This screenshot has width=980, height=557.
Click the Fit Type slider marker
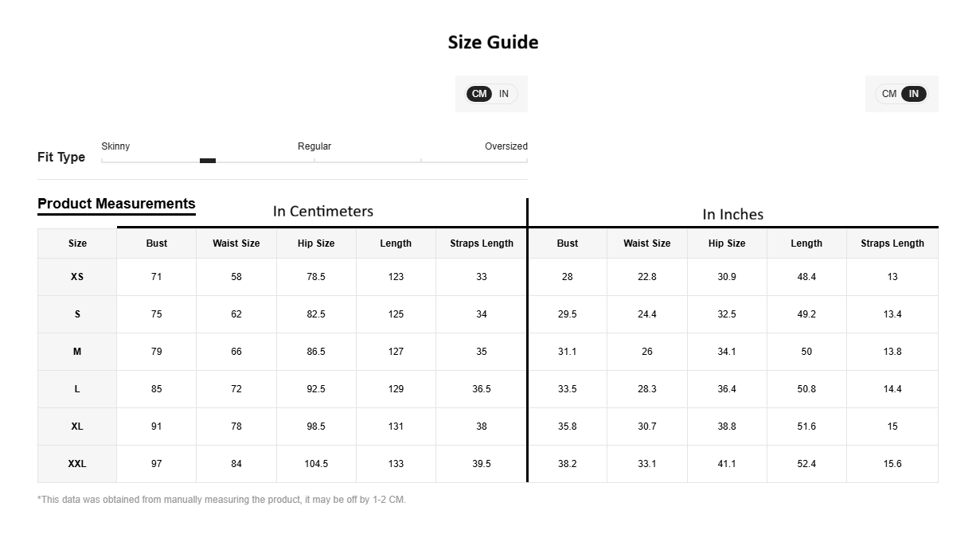(x=208, y=161)
